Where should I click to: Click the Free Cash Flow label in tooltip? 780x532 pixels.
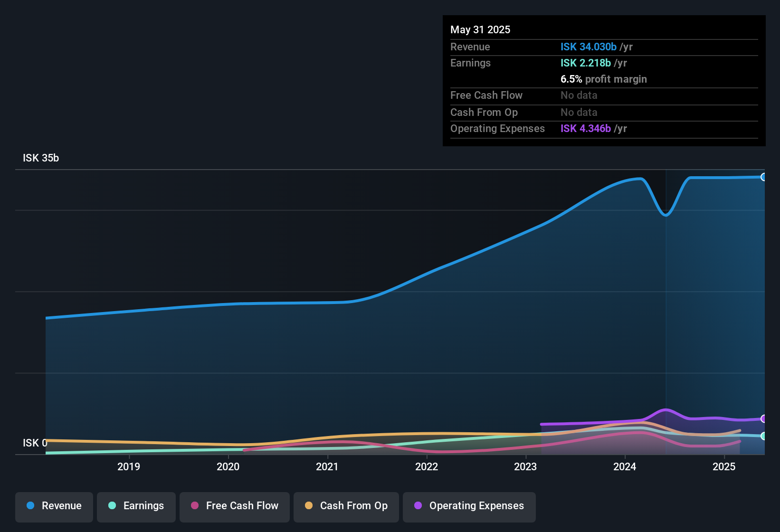click(486, 95)
